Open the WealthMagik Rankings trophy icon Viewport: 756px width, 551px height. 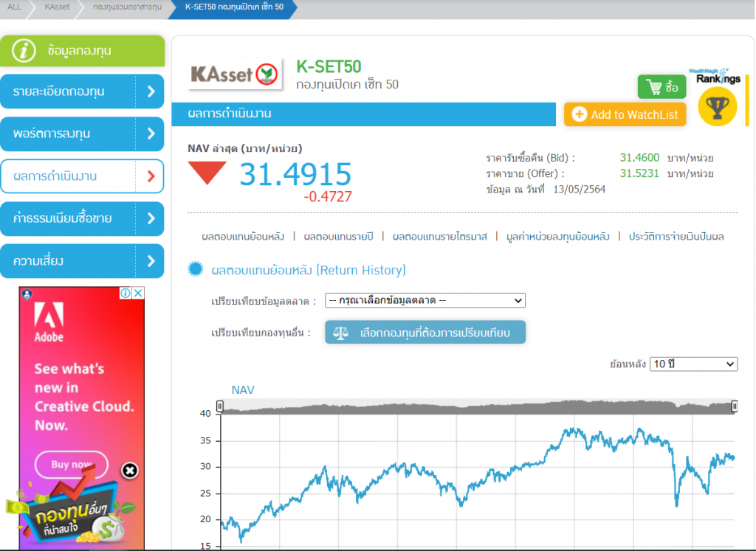coord(717,106)
